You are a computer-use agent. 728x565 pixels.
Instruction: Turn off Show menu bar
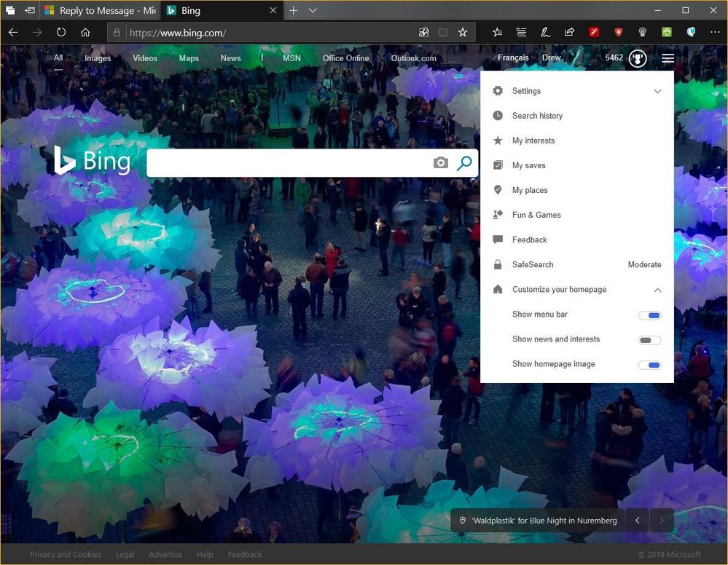tap(649, 315)
